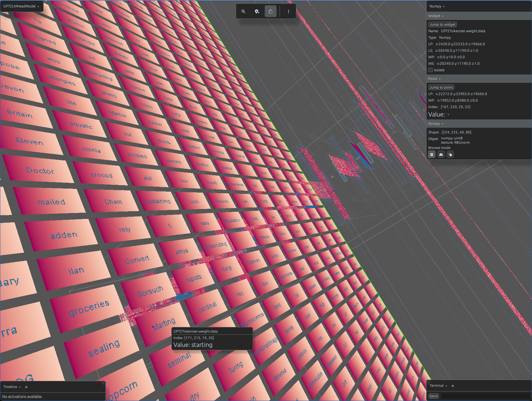Select the binoculars Browse mode icon
This screenshot has height=401, width=532.
[x=441, y=155]
